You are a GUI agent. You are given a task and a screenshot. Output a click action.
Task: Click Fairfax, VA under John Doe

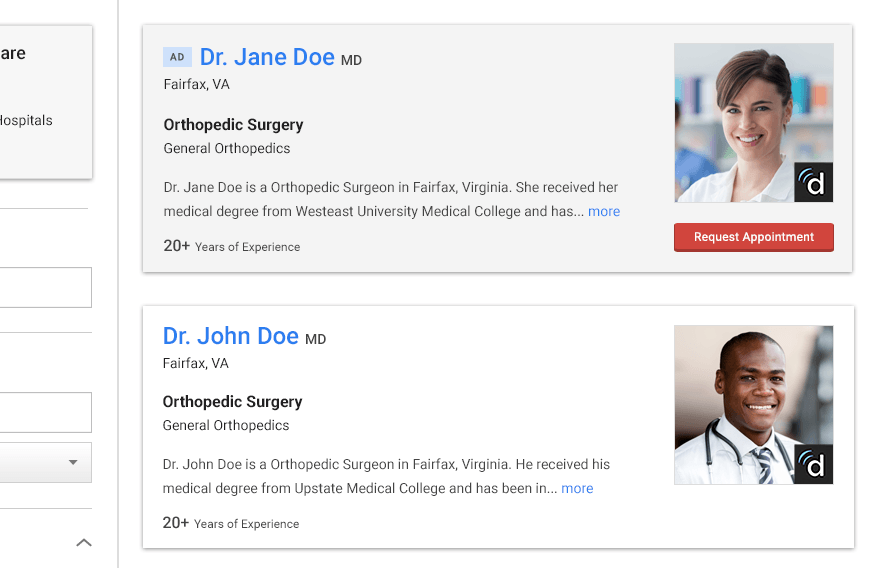coord(196,363)
